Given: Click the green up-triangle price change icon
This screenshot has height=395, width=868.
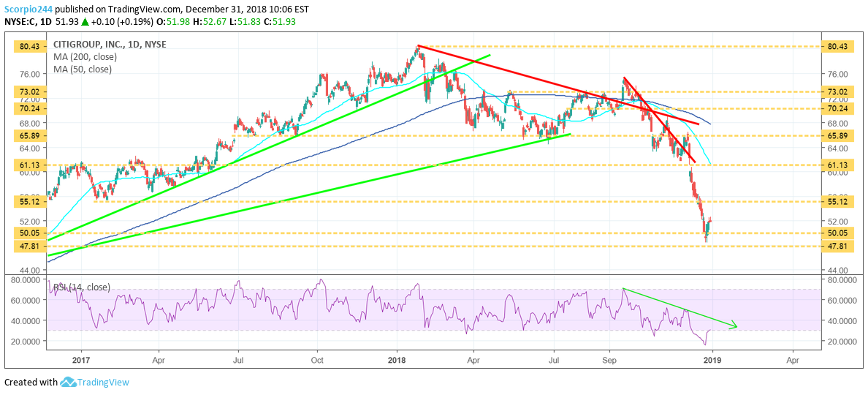Looking at the screenshot, I should pyautogui.click(x=85, y=21).
